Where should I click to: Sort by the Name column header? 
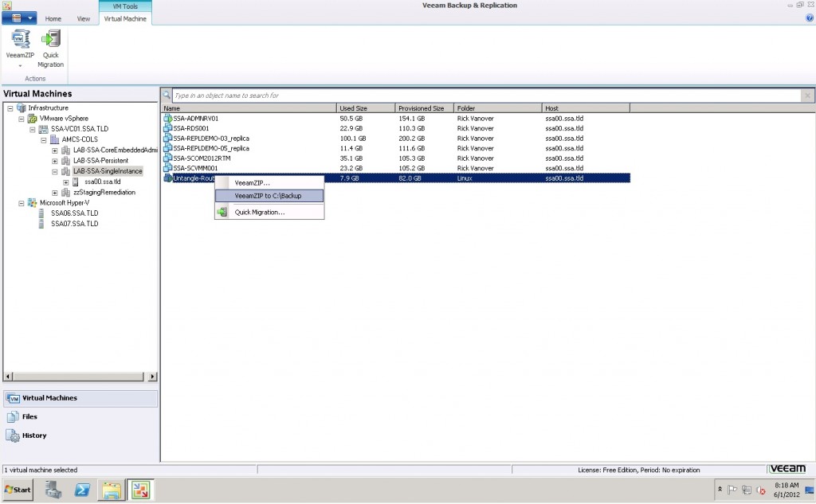(249, 108)
